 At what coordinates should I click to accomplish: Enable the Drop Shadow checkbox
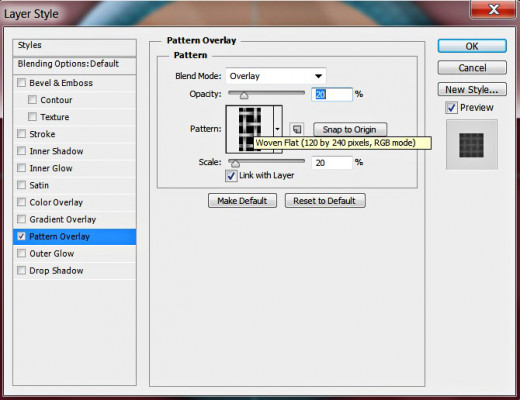point(21,270)
